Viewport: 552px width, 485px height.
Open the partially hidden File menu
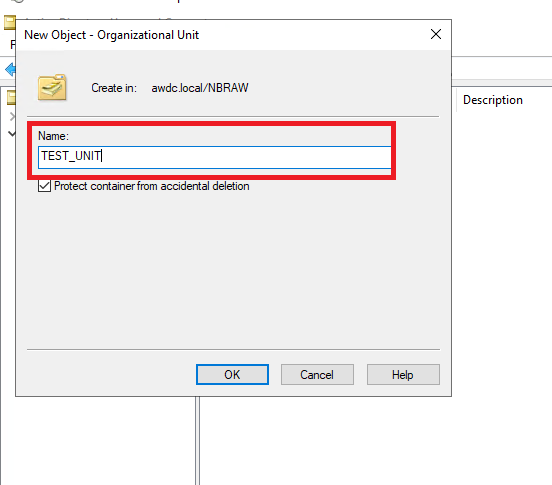[13, 45]
